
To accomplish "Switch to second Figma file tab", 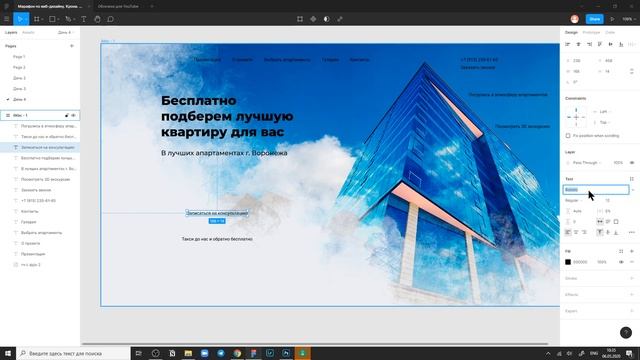I will pyautogui.click(x=118, y=6).
